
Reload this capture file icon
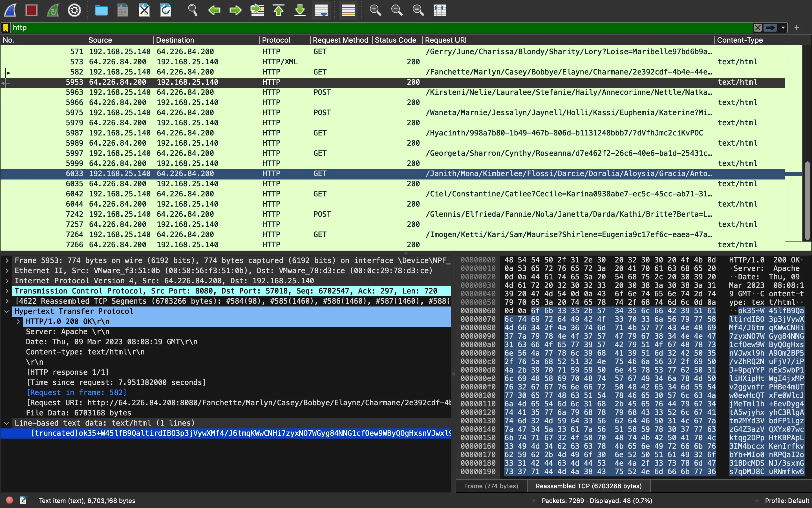(x=166, y=10)
